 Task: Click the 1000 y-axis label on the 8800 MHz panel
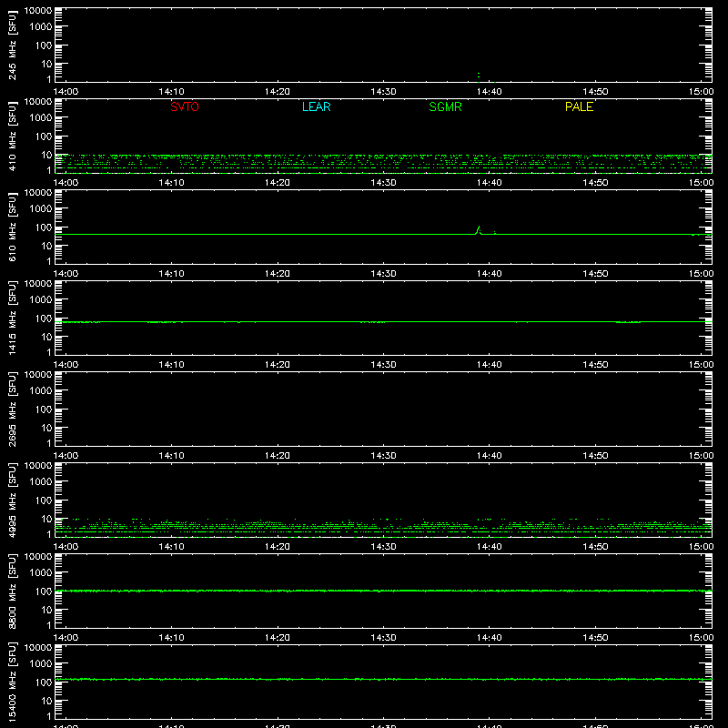coord(41,573)
